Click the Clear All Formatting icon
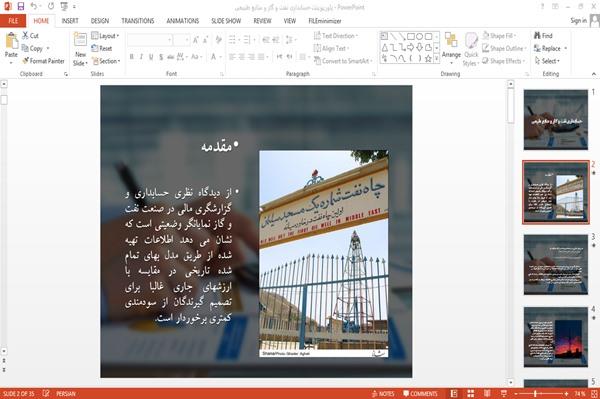Screen dimensions: 600x399 pos(218,40)
